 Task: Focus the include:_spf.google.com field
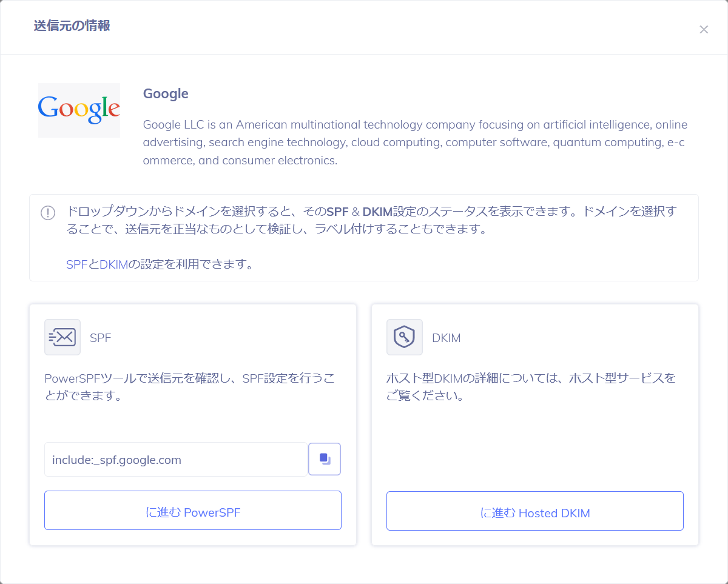(176, 460)
